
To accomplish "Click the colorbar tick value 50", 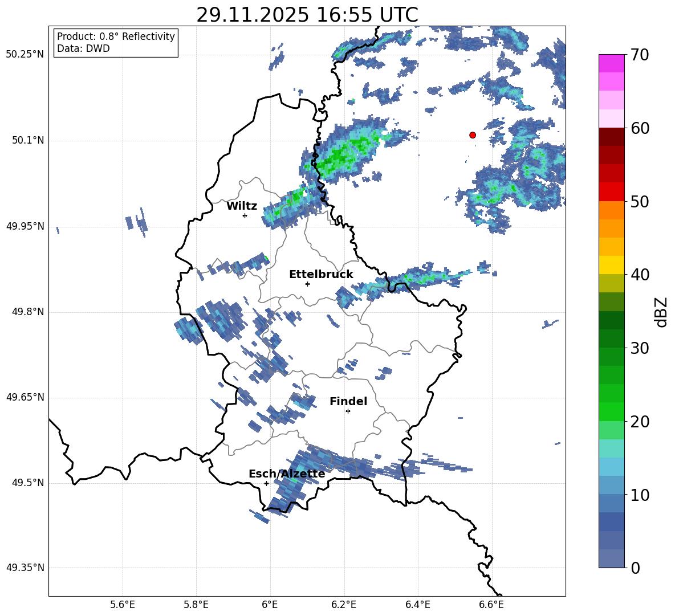I will [640, 202].
